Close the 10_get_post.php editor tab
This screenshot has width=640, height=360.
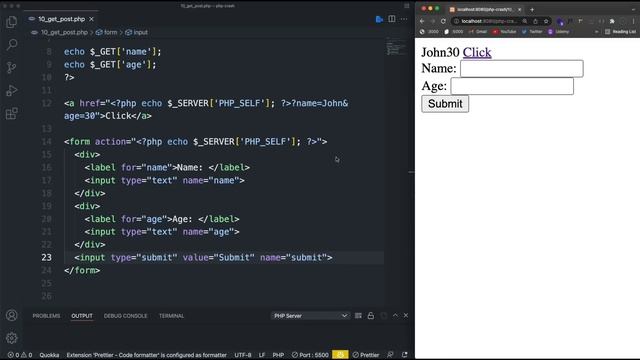tap(91, 19)
